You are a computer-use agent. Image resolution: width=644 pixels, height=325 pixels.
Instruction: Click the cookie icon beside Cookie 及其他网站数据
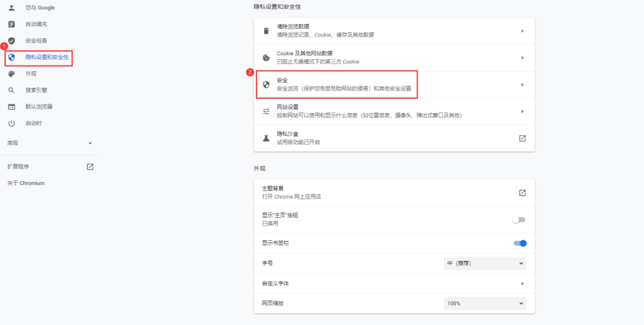[266, 58]
